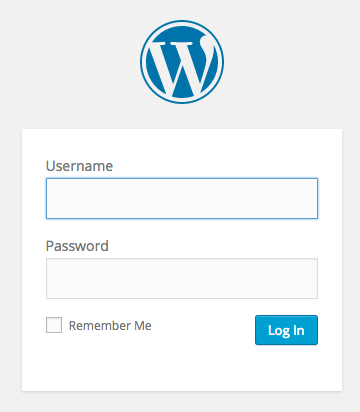The image size is (360, 412).
Task: Toggle the Remember Me option
Action: tap(54, 325)
